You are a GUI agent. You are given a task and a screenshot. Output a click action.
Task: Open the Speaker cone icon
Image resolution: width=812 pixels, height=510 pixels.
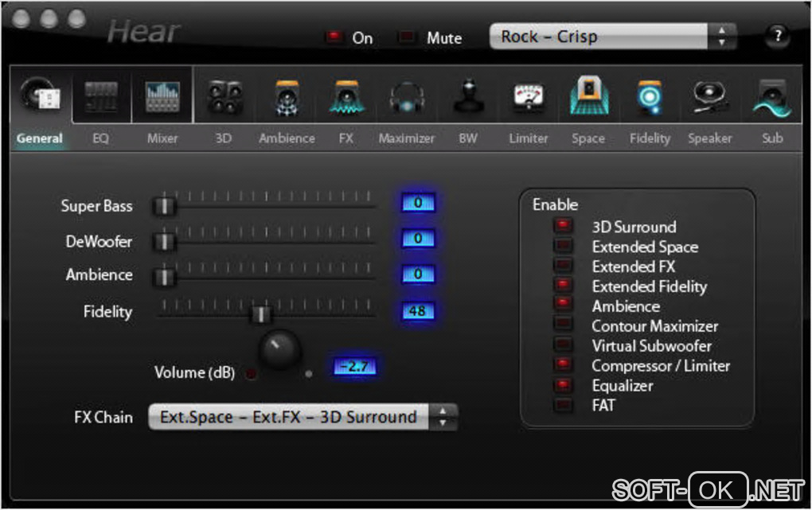[709, 97]
